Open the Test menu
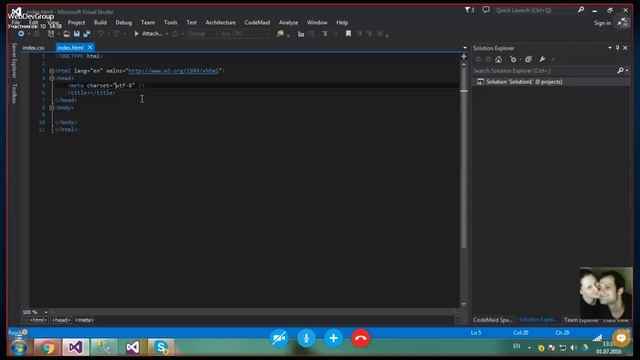The width and height of the screenshot is (640, 360). [191, 22]
